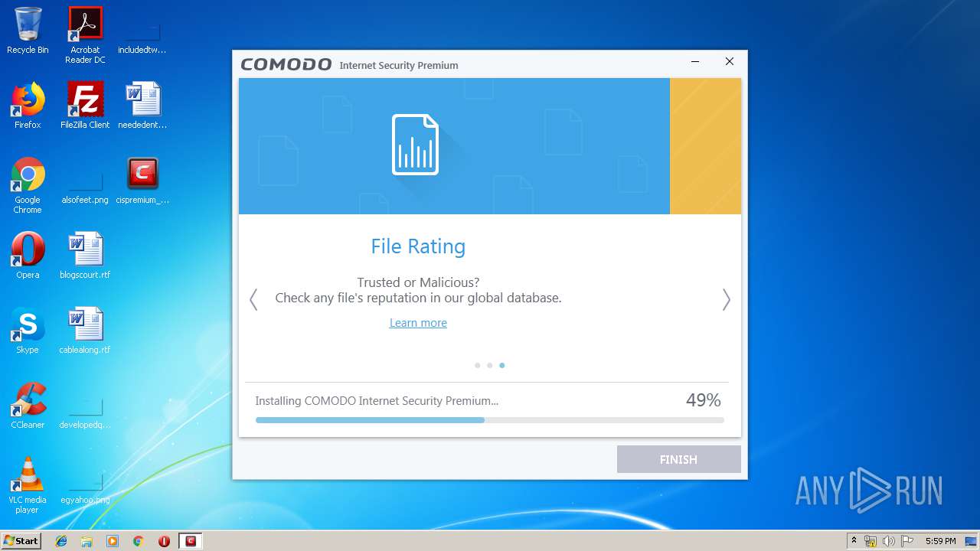
Task: Open the Recycle Bin desktop icon
Action: click(28, 31)
